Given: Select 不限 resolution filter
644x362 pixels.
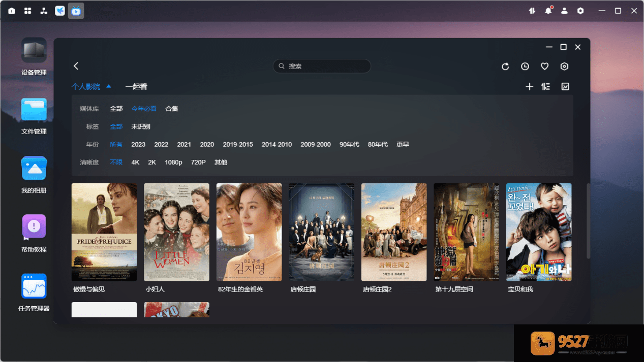Looking at the screenshot, I should [116, 162].
